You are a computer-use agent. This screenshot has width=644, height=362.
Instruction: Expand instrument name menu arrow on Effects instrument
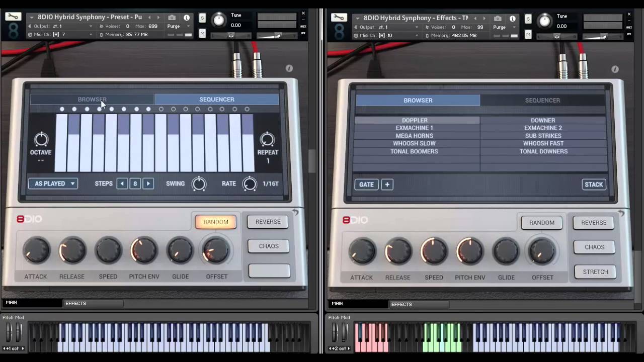(358, 19)
